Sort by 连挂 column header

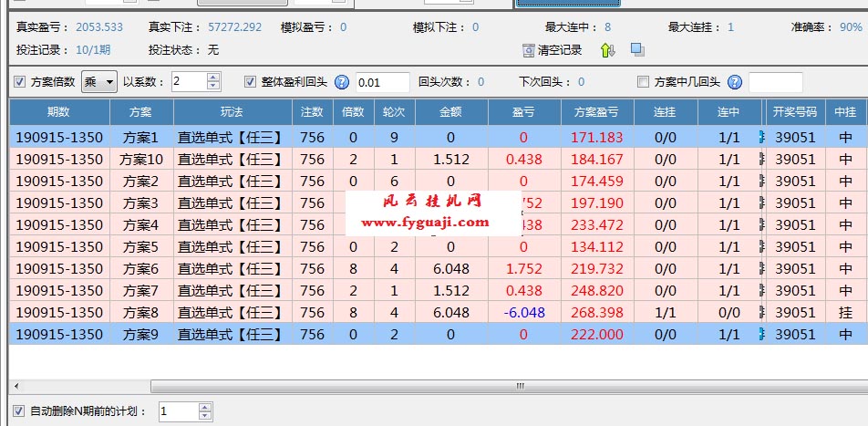666,112
